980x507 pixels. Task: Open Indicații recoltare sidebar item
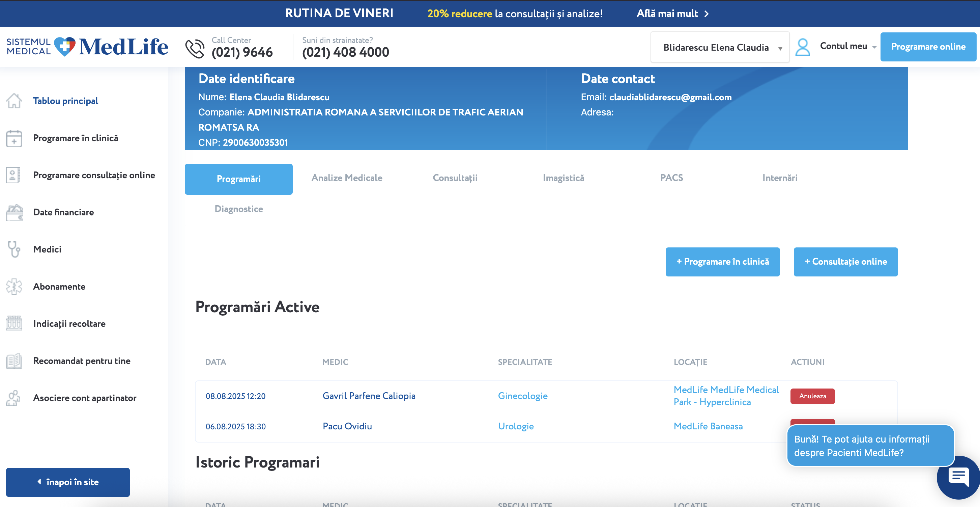pos(69,324)
